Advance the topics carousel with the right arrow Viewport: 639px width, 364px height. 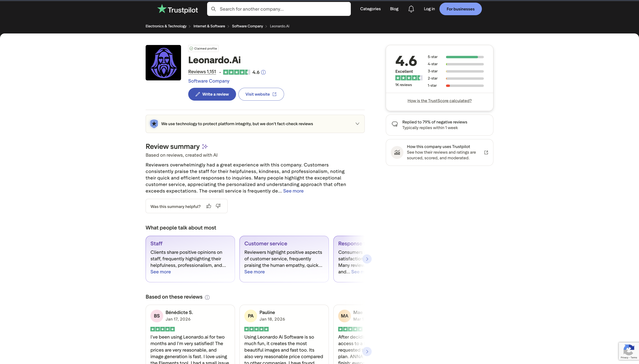[x=367, y=259]
